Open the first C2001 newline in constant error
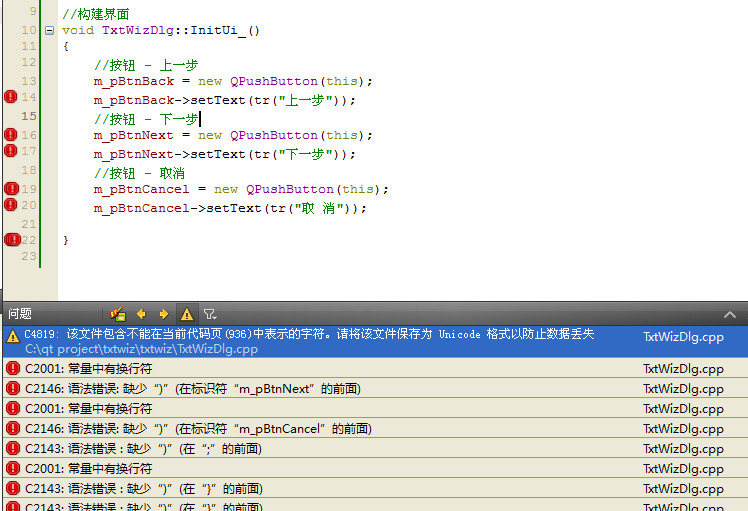 pyautogui.click(x=89, y=369)
